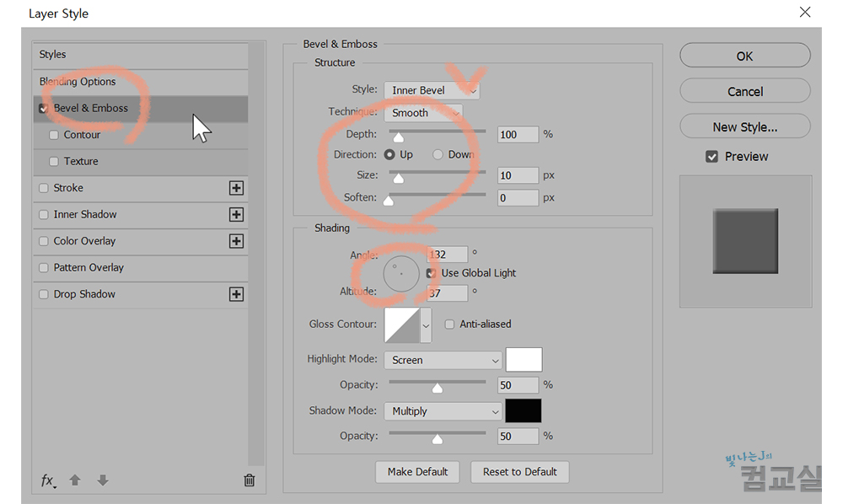
Task: Open the Gloss Contour picker arrow
Action: click(426, 325)
